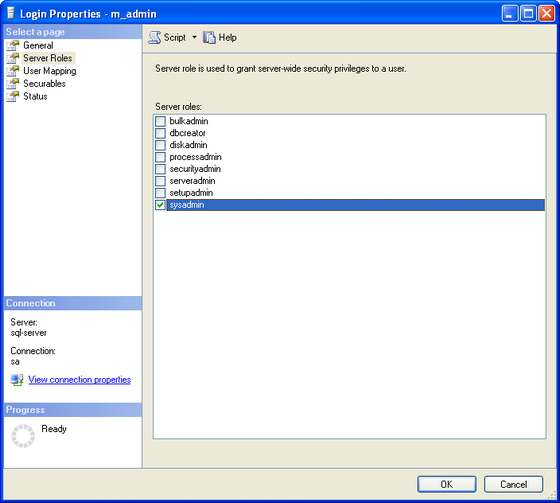
Task: Check the dbcreator role checkbox
Action: coord(160,133)
